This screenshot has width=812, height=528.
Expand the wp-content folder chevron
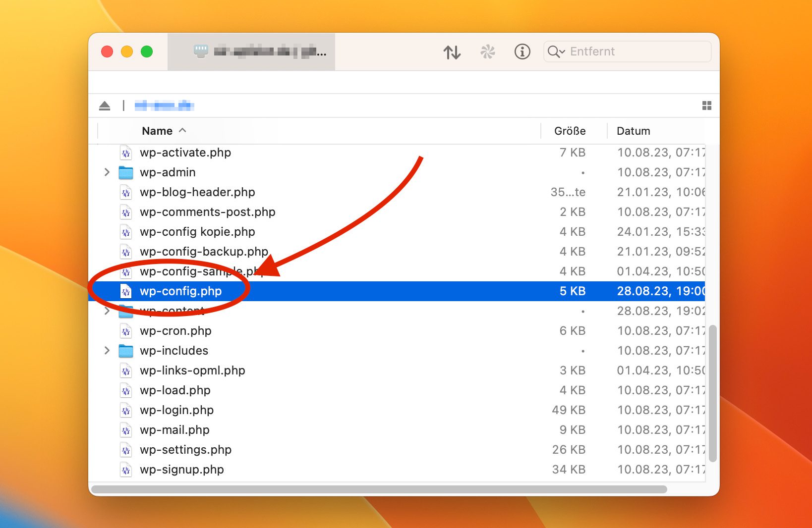coord(107,311)
